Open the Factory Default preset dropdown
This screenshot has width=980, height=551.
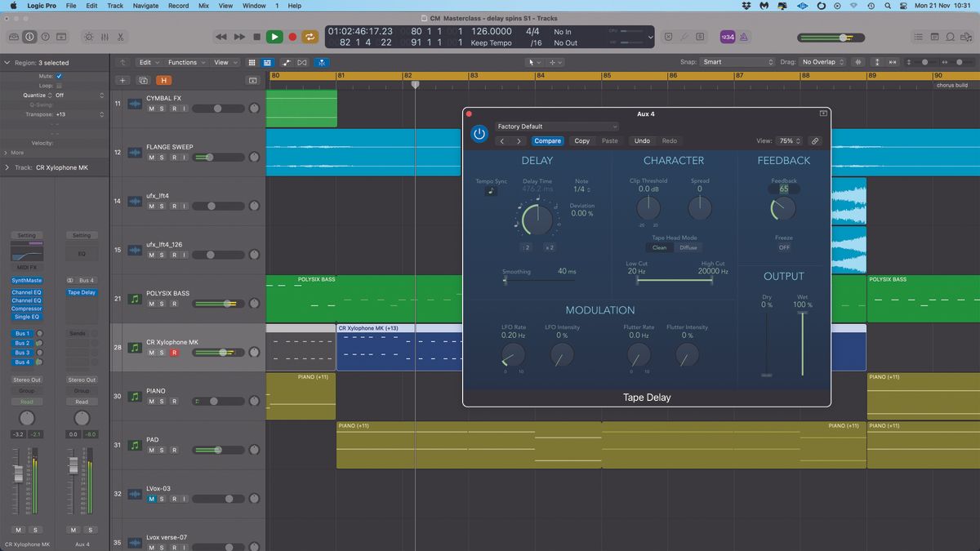[x=556, y=127]
